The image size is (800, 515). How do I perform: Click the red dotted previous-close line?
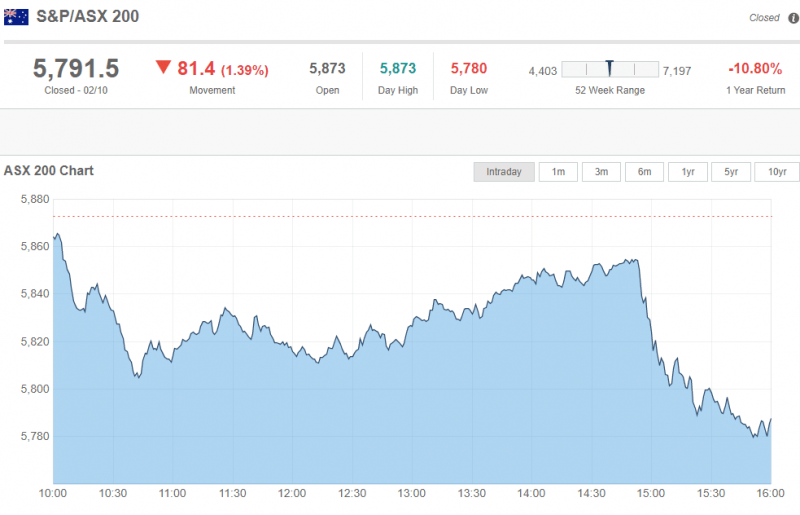tap(412, 216)
